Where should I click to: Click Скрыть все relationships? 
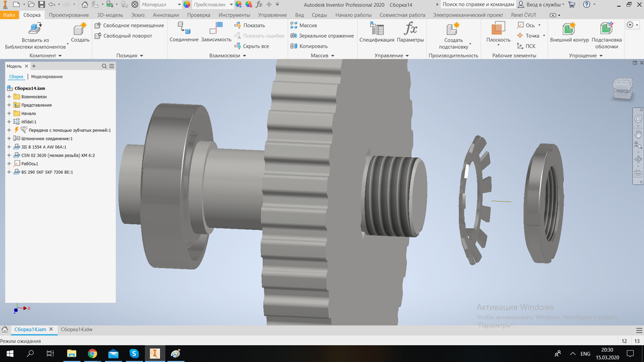(x=251, y=46)
